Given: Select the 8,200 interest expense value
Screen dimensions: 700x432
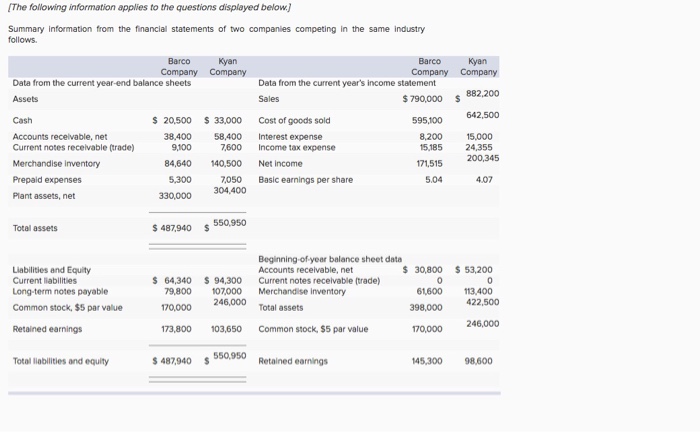Looking at the screenshot, I should pos(431,137).
